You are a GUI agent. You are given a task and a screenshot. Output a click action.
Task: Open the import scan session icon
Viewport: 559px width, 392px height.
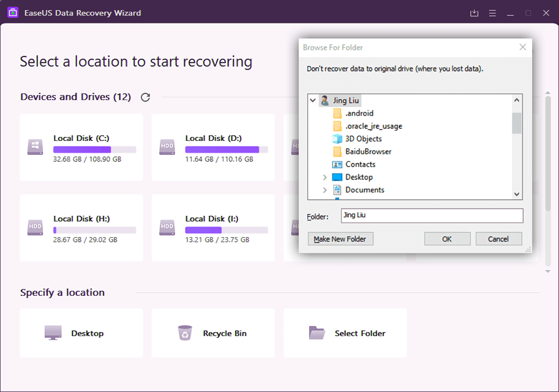474,13
